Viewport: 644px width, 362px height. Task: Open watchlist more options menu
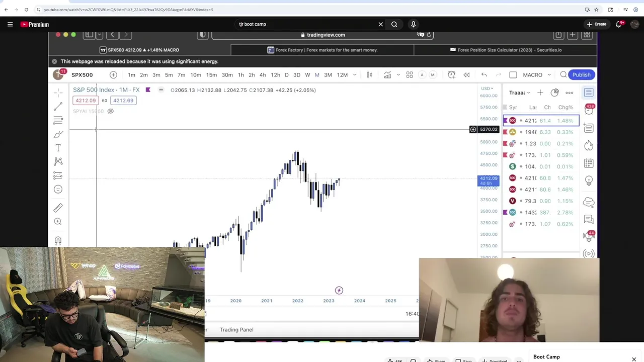click(x=570, y=93)
